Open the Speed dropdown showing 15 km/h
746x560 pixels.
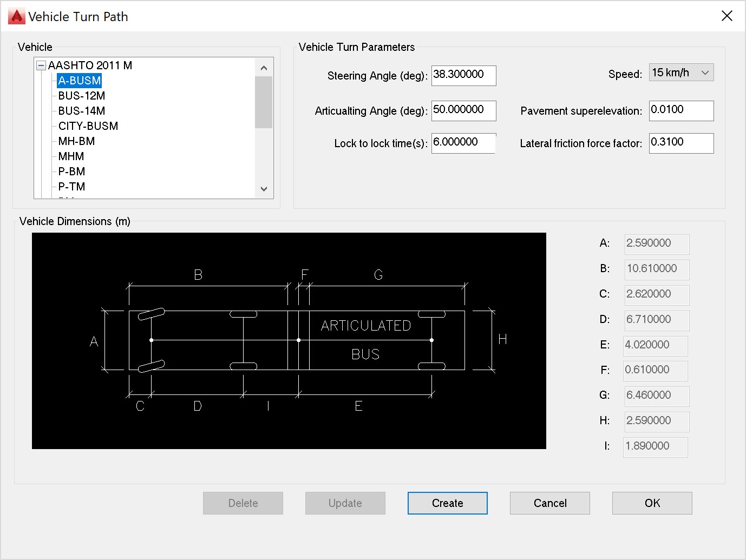click(681, 73)
